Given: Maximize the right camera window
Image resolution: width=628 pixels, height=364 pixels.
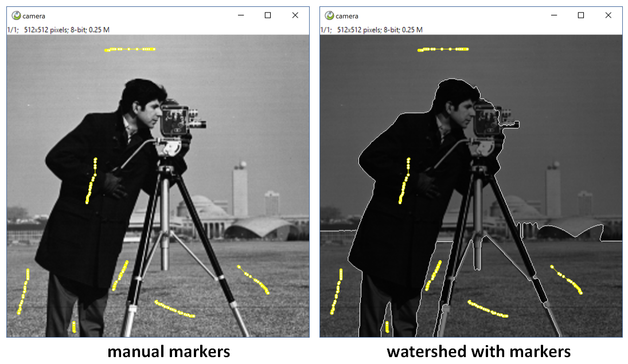Looking at the screenshot, I should 581,15.
